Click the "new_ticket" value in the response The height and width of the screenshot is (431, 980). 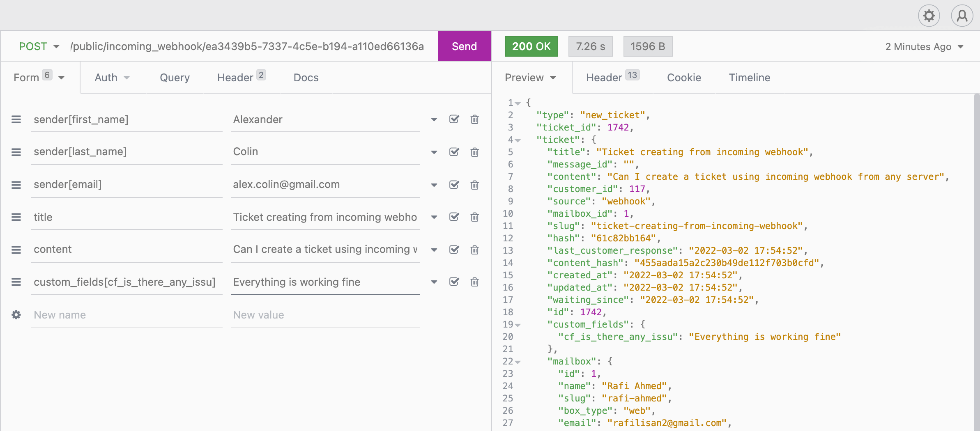612,115
